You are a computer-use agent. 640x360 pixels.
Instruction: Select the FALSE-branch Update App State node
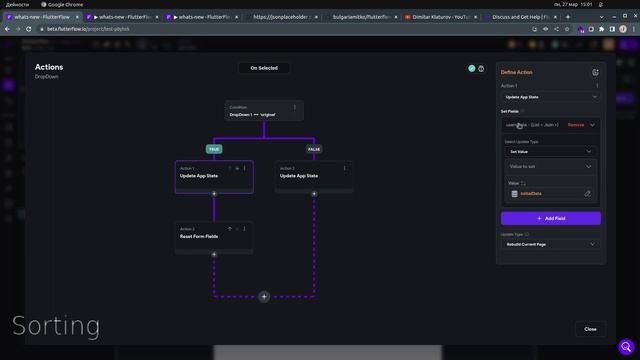click(x=314, y=176)
